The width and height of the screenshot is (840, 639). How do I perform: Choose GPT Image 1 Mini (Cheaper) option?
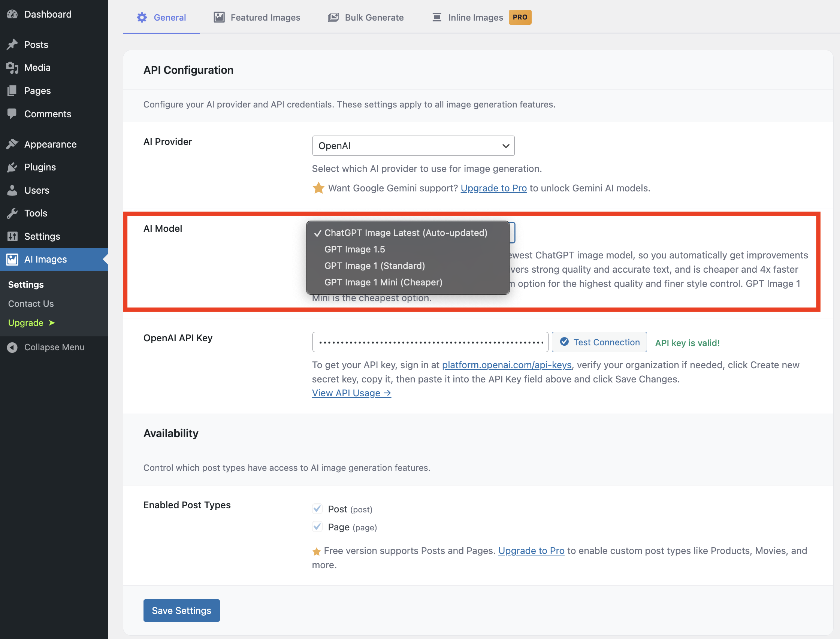pos(383,282)
